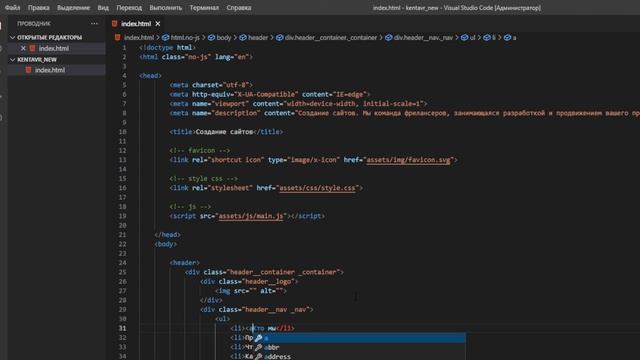The width and height of the screenshot is (640, 360).
Task: Close the index.html editor tab
Action: (x=158, y=24)
